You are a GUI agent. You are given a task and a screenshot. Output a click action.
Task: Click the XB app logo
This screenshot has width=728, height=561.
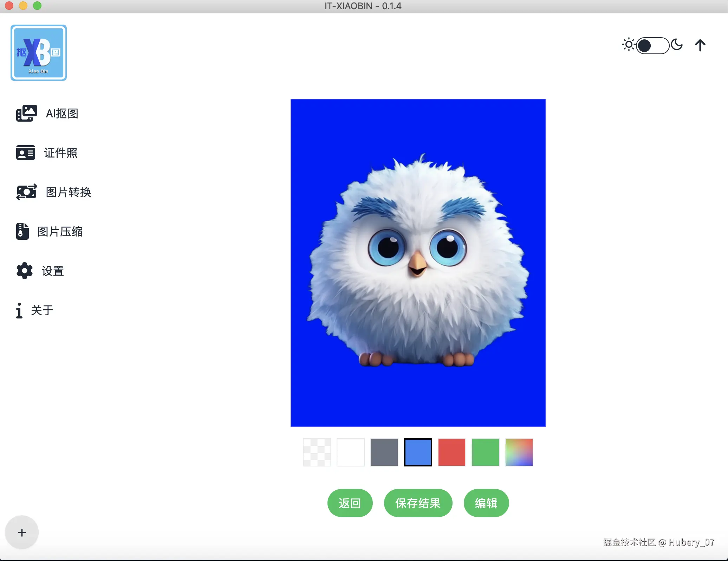pos(39,53)
